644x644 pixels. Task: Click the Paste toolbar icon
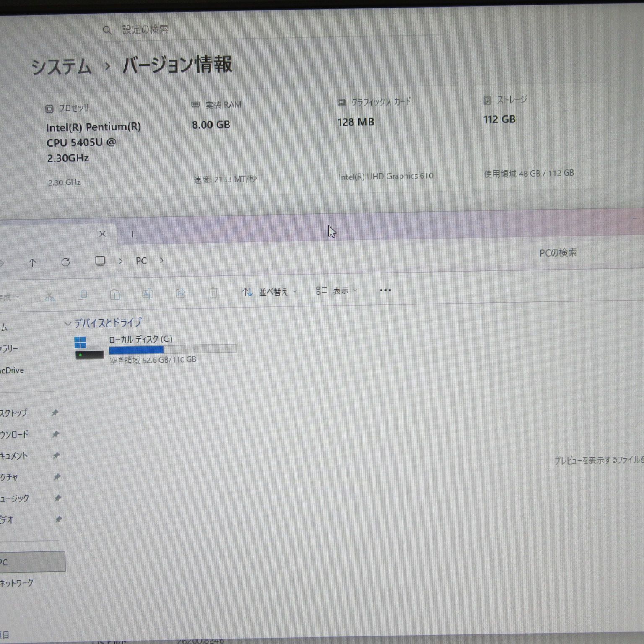point(115,295)
